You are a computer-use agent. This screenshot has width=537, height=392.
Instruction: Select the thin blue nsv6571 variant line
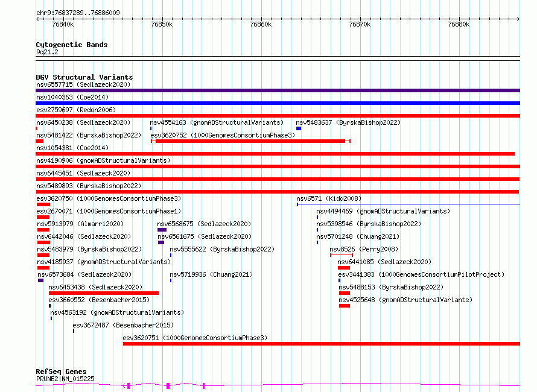[408, 204]
